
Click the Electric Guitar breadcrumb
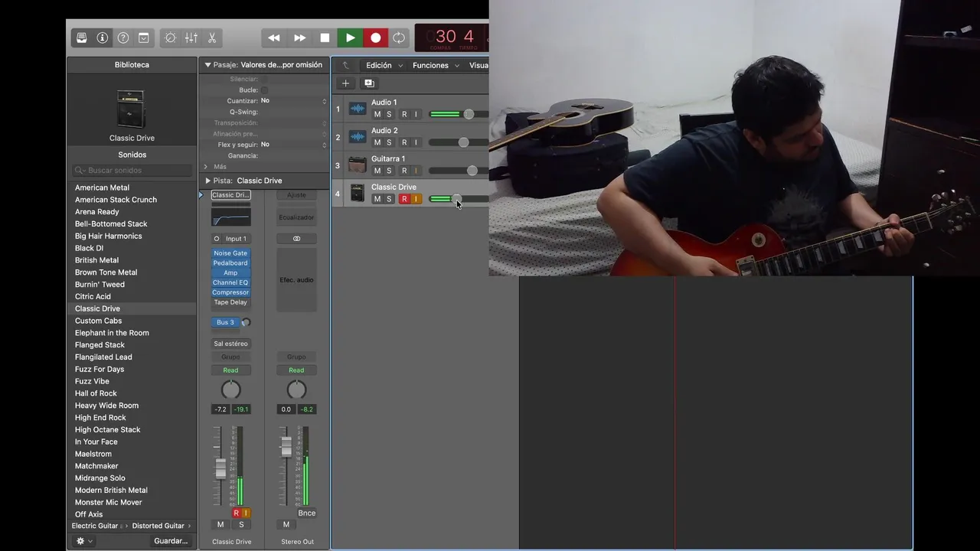[x=95, y=526]
